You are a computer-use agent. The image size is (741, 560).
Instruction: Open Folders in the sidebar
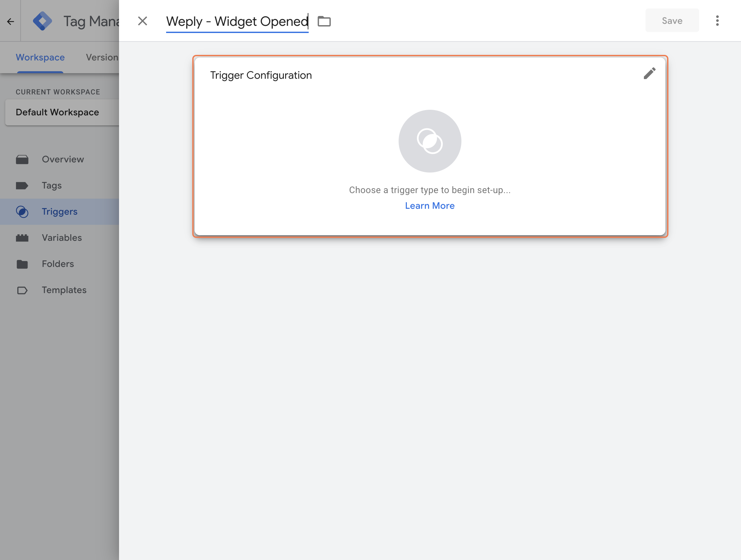click(x=58, y=264)
